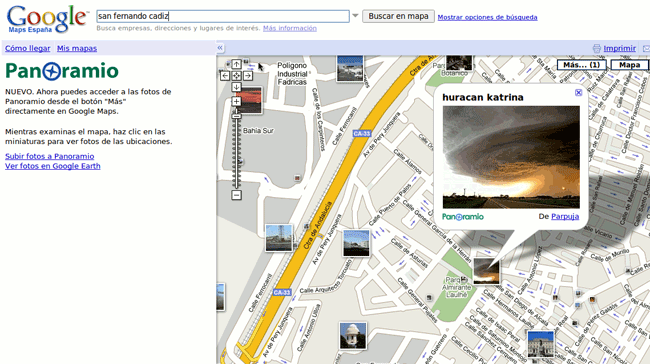650x364 pixels.
Task: Collapse the left panel with double chevron
Action: coord(220,48)
